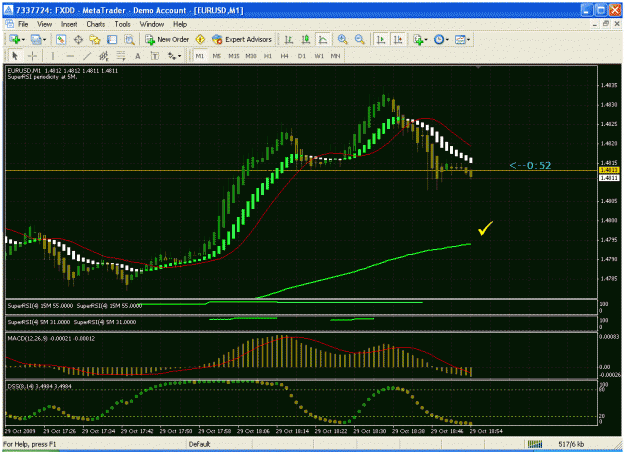Click the Templates icon

coord(460,39)
